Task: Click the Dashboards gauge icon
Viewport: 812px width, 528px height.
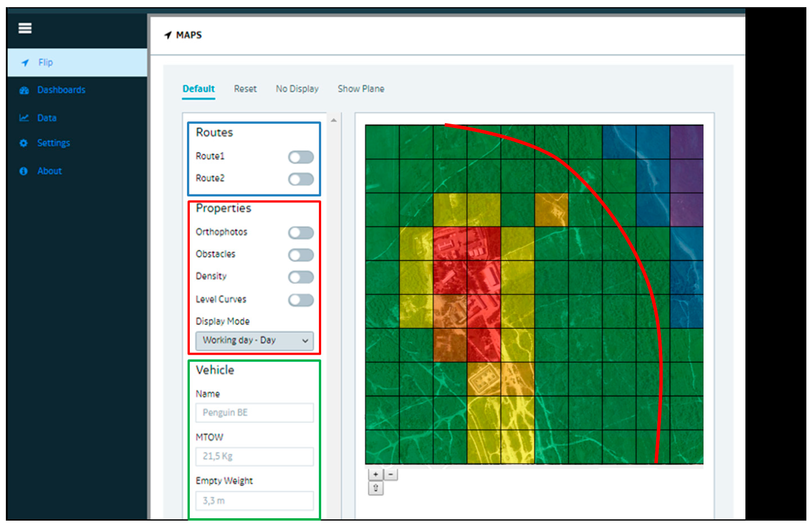Action: [x=24, y=90]
